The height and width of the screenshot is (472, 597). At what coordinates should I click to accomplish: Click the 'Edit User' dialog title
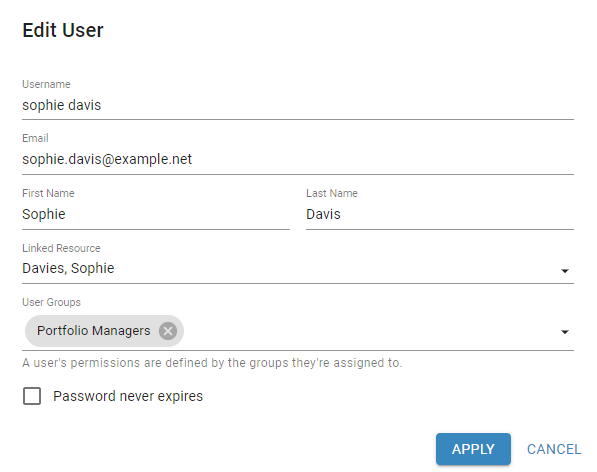coord(63,30)
